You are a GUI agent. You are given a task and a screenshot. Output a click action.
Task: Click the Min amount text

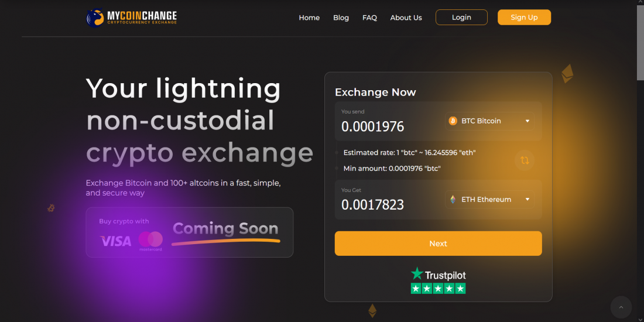click(392, 169)
